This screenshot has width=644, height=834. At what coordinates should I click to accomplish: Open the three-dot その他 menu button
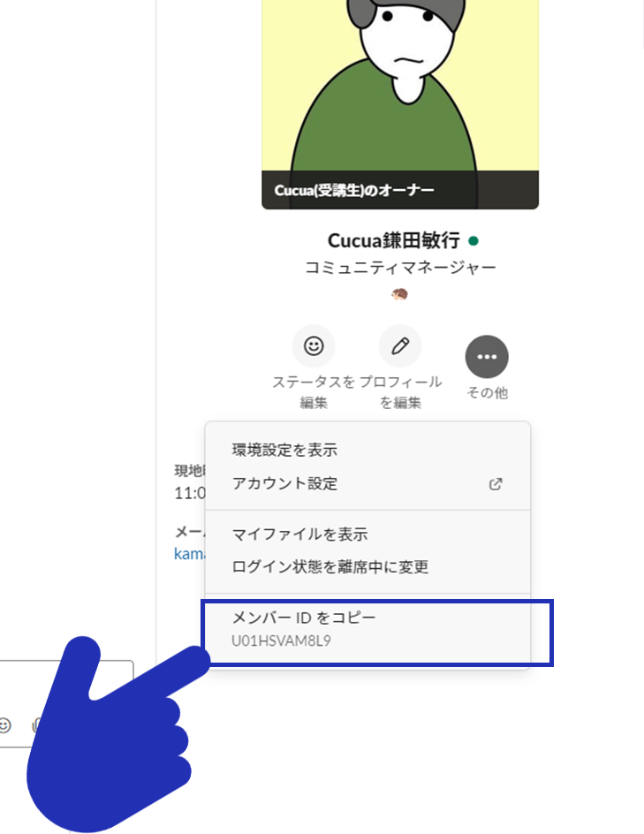click(487, 356)
